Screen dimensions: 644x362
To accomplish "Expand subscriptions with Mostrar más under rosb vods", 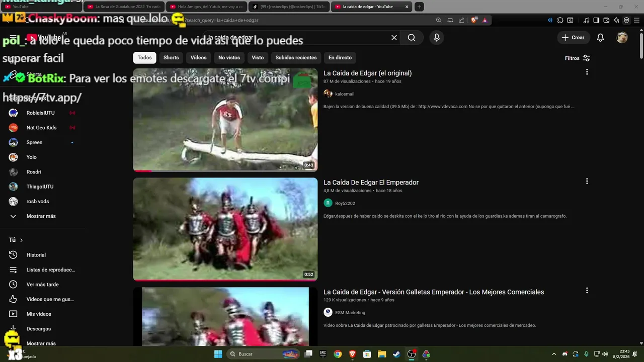I will 42,216.
